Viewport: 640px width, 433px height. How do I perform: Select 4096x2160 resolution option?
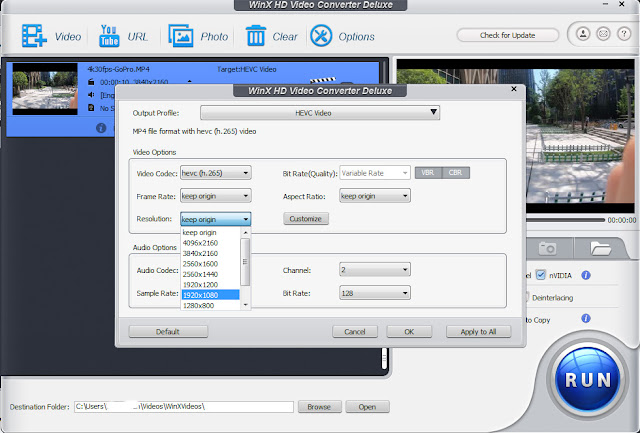(211, 243)
